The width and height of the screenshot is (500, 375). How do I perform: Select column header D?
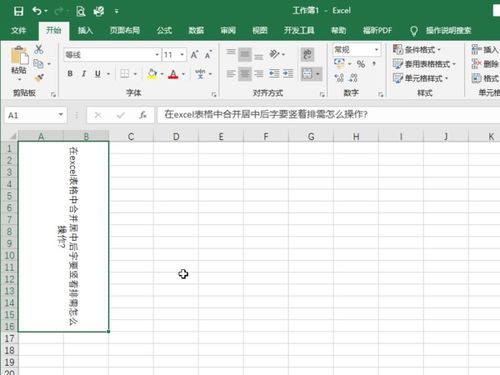176,136
